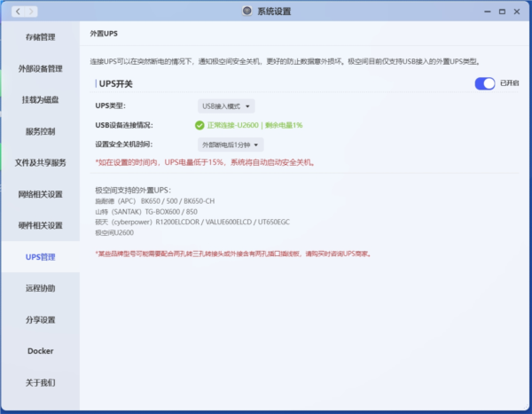
Task: Select 服务控制 in the sidebar
Action: point(41,131)
